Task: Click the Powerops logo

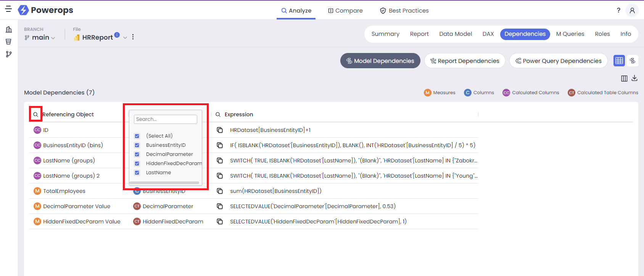Action: [x=45, y=10]
